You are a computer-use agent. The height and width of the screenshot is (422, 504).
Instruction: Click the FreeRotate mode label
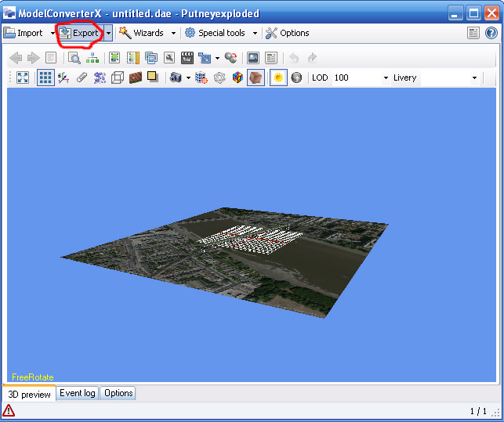[x=33, y=377]
